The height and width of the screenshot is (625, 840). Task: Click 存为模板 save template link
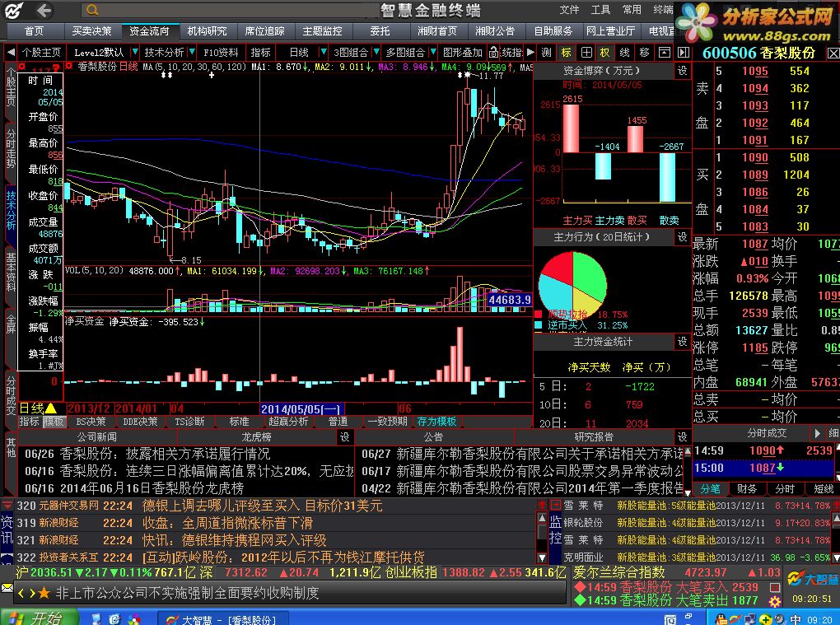coord(436,422)
